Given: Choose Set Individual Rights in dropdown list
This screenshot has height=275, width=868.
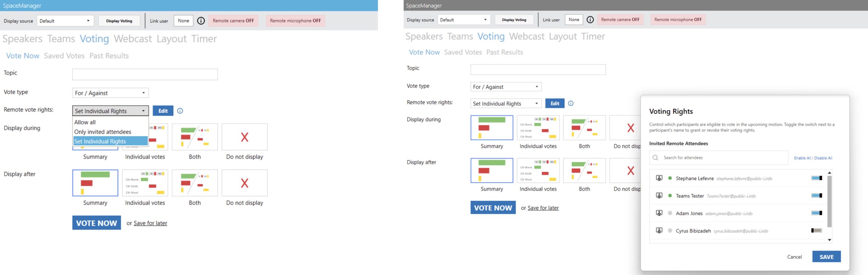Looking at the screenshot, I should point(111,141).
